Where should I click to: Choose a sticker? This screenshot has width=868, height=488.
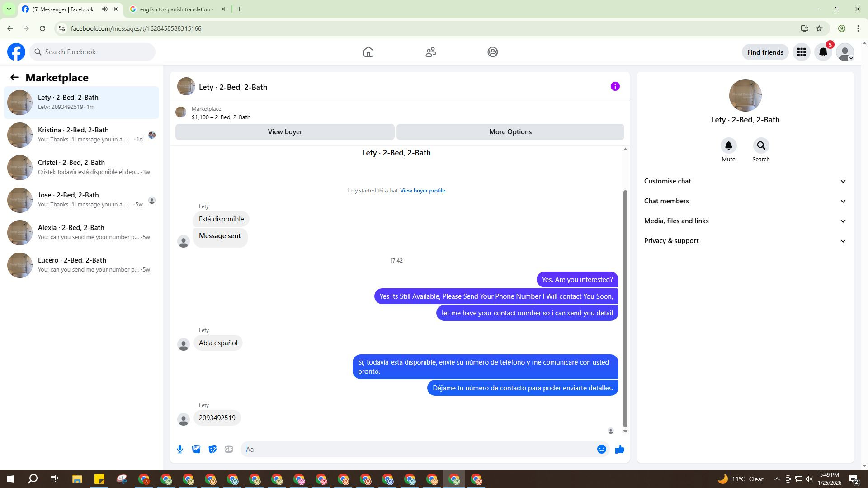pos(212,449)
